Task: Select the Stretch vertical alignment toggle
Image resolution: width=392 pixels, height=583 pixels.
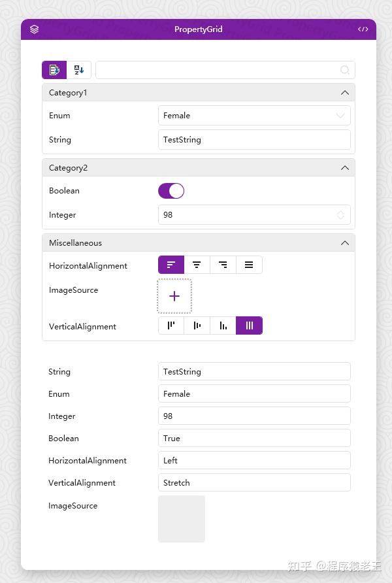Action: [x=249, y=325]
